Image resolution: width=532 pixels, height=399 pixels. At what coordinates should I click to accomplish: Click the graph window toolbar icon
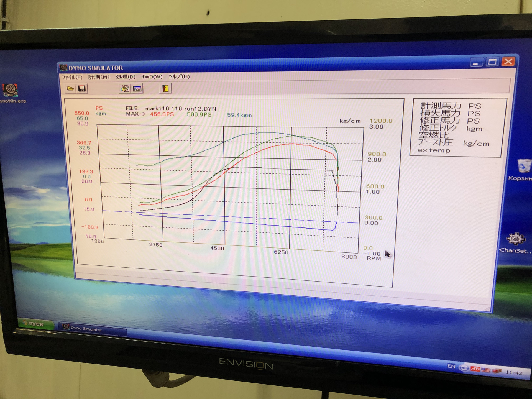point(137,89)
